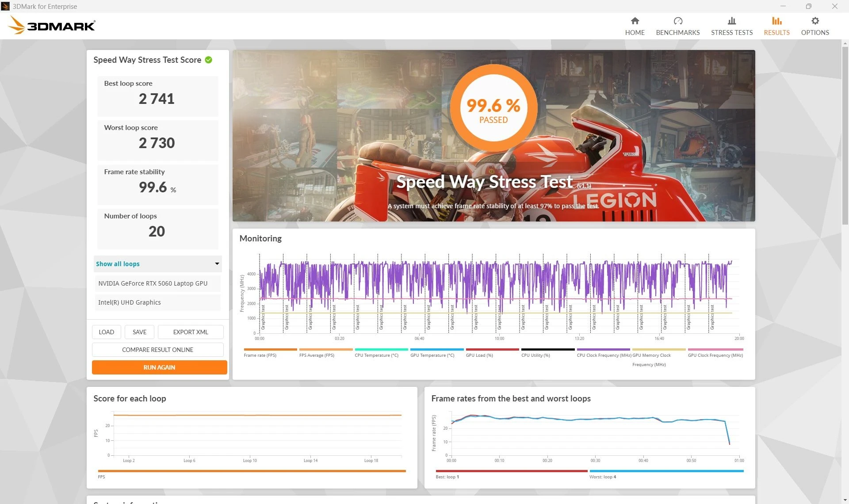The height and width of the screenshot is (504, 849).
Task: Toggle GPU Temperature legend series
Action: point(432,355)
